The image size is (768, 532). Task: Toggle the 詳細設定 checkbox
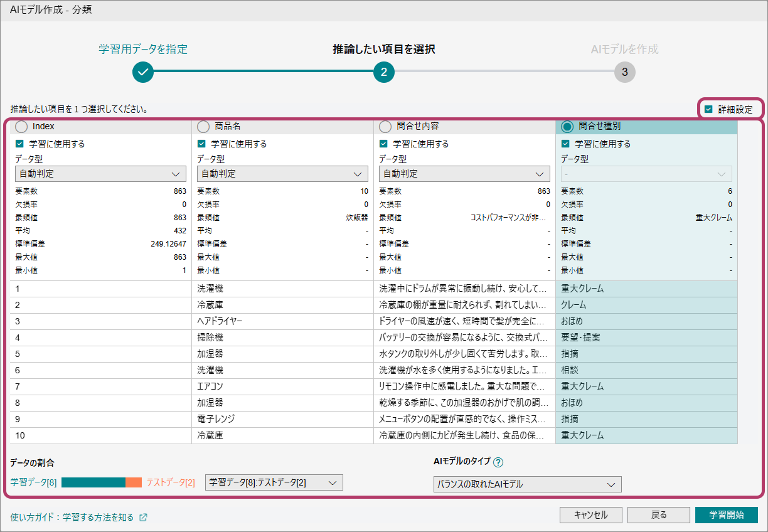click(x=708, y=109)
